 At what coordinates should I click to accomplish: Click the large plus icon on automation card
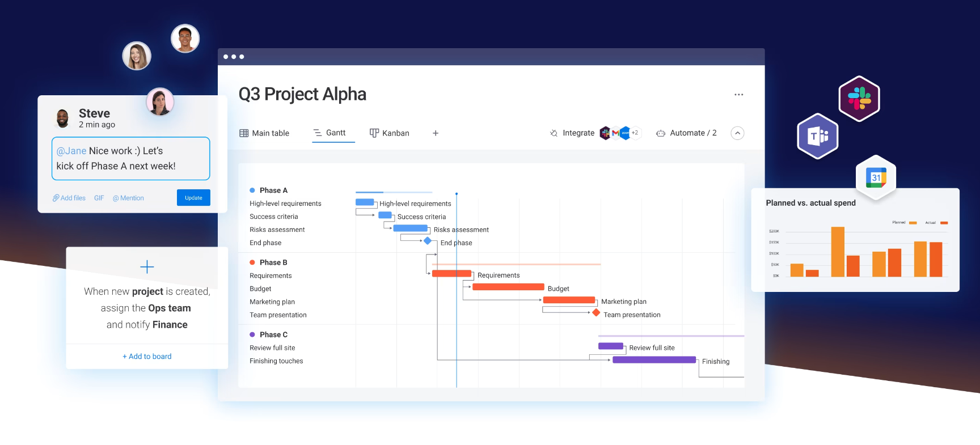coord(147,267)
